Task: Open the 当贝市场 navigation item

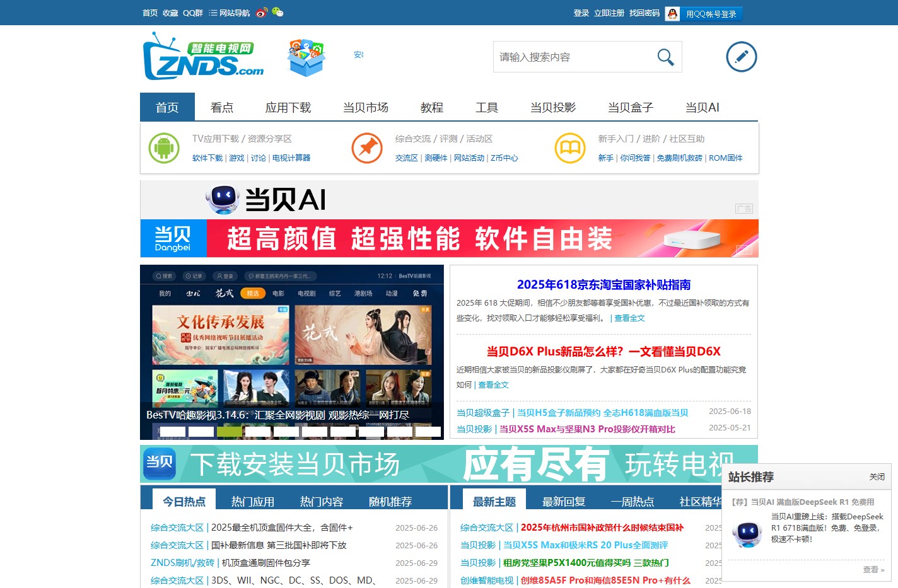Action: coord(366,107)
